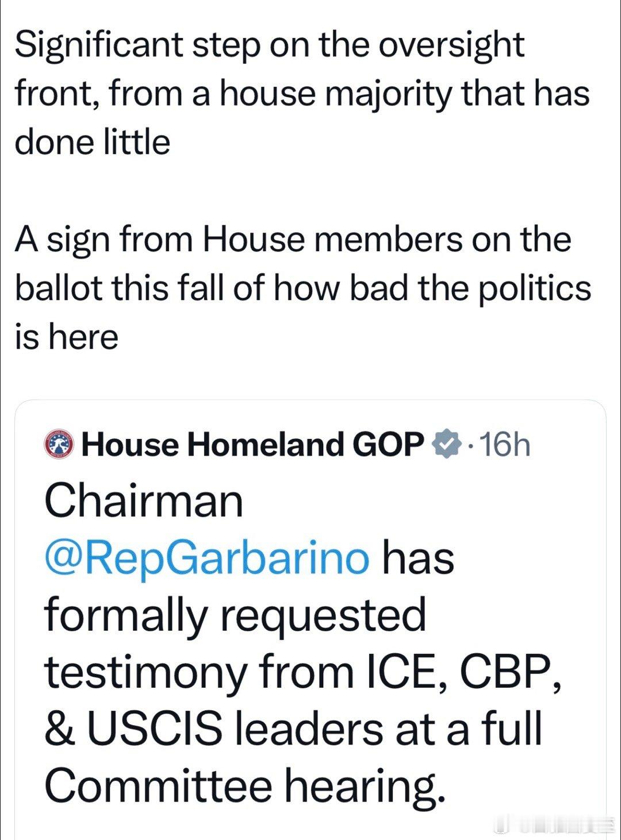Click the 'A sign from House members' line
The image size is (621, 840).
[x=293, y=239]
